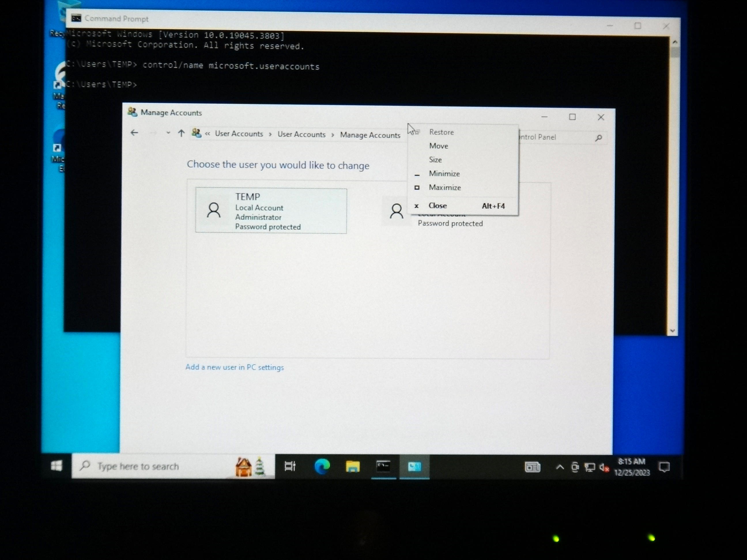Viewport: 747px width, 560px height.
Task: Open the second User Accounts breadcrumb
Action: [x=301, y=134]
